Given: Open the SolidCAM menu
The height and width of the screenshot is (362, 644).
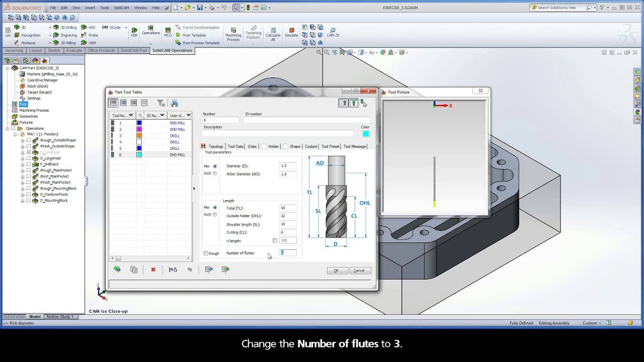Looking at the screenshot, I should (121, 8).
